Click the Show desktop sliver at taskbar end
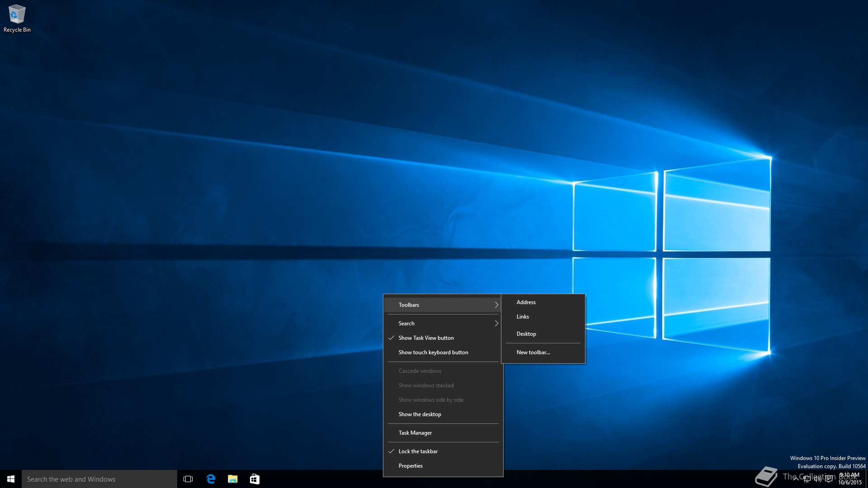The image size is (868, 488). pos(867,479)
